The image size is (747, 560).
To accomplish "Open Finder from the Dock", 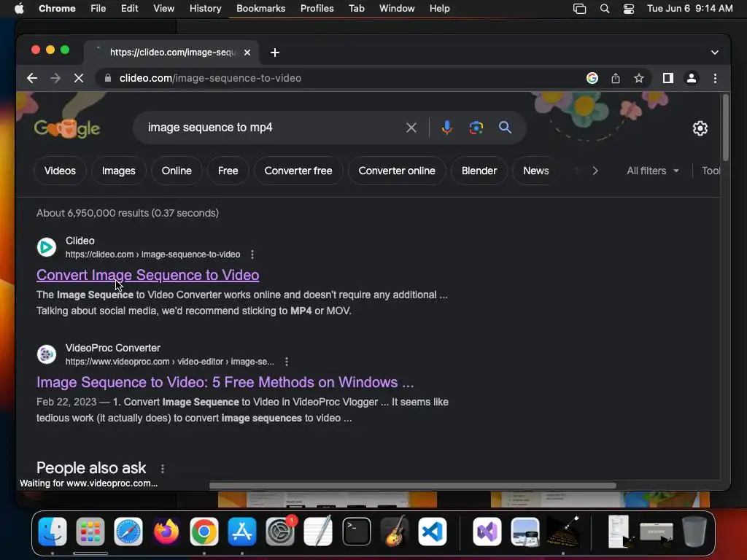I will 53,532.
